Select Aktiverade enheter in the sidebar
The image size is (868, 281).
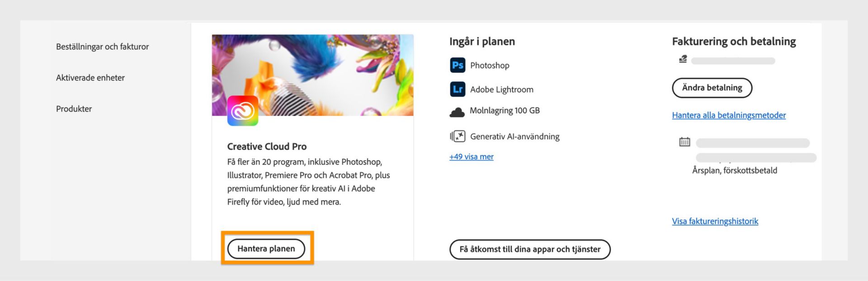90,77
